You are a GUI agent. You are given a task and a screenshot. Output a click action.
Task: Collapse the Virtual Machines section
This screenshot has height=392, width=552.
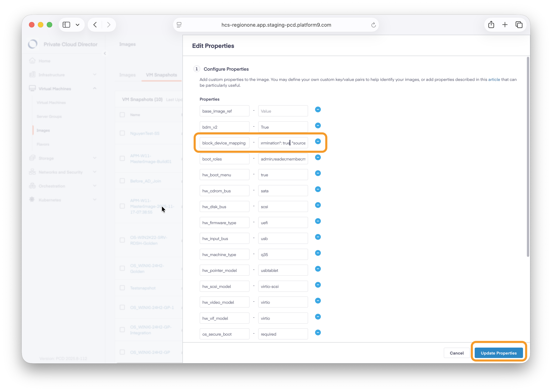tap(95, 89)
